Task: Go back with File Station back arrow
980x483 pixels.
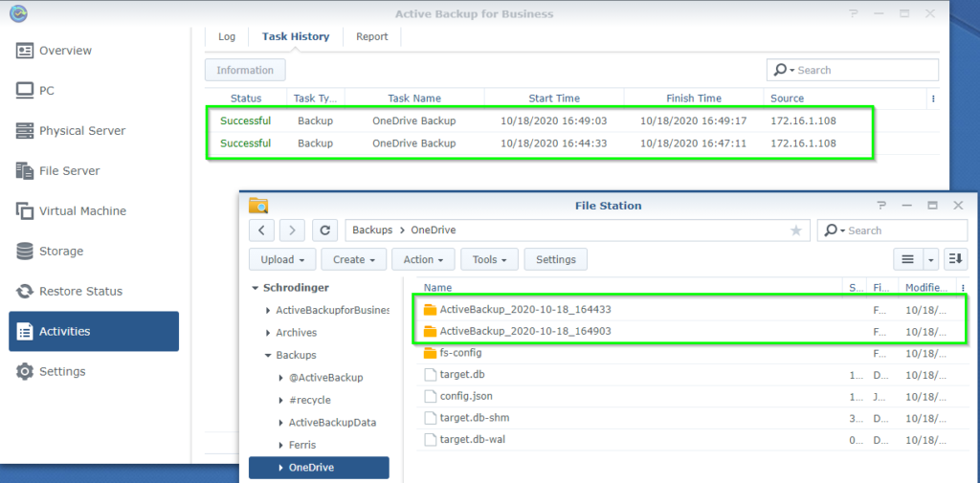Action: (x=261, y=230)
